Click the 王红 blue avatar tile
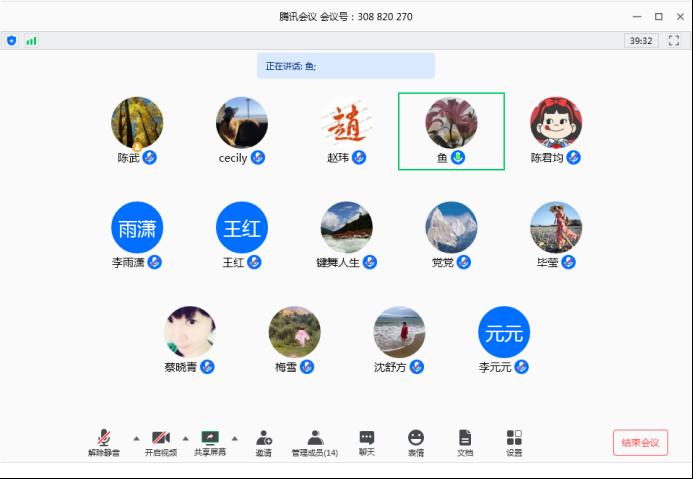 (x=242, y=228)
